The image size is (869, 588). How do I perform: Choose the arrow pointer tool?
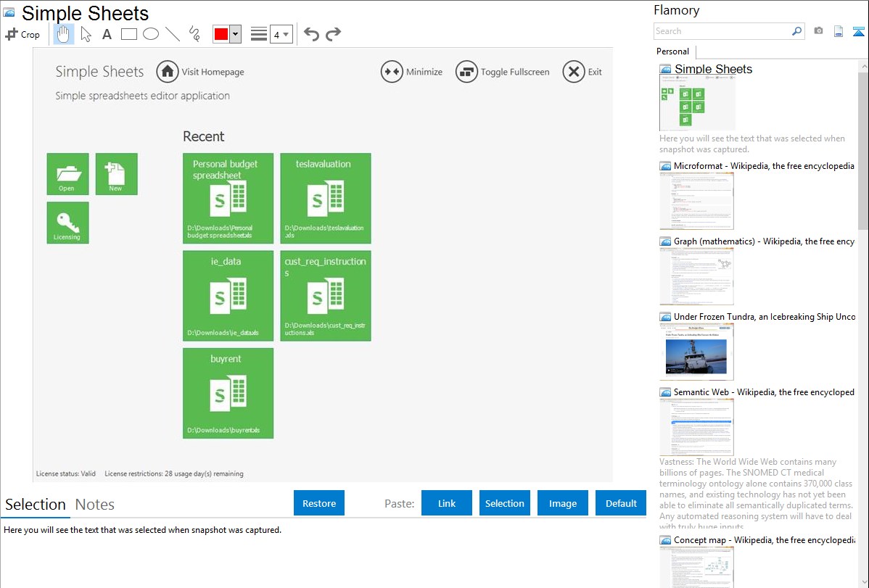tap(86, 34)
